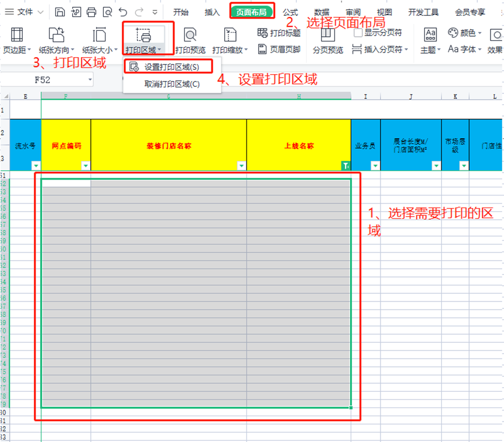Click the 市场层级 header cell
Viewport: 504px width, 442px height.
pyautogui.click(x=455, y=145)
